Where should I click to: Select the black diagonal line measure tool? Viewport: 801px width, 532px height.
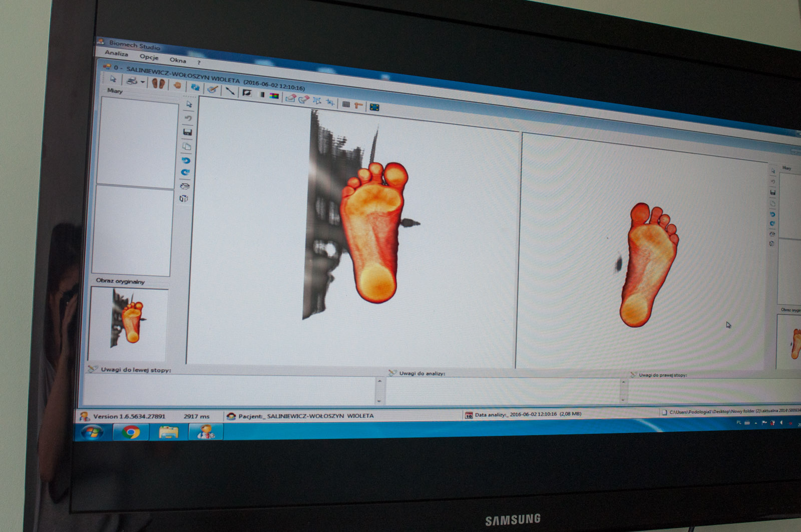(230, 91)
